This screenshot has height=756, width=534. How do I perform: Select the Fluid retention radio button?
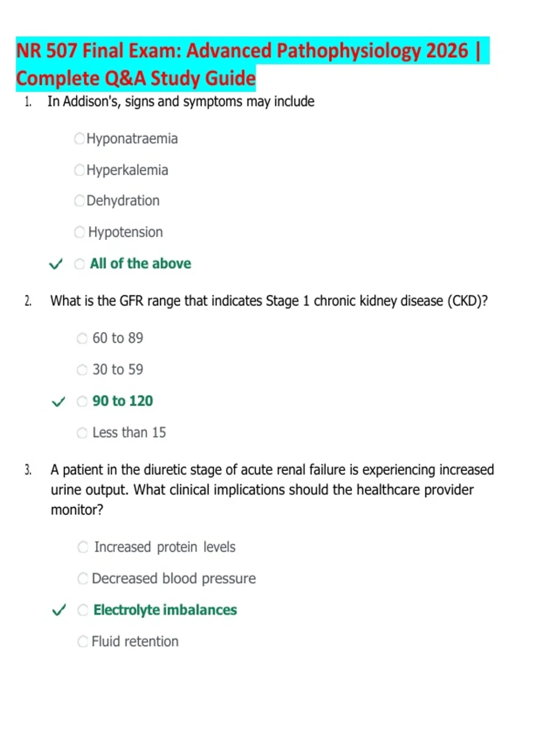tap(83, 642)
